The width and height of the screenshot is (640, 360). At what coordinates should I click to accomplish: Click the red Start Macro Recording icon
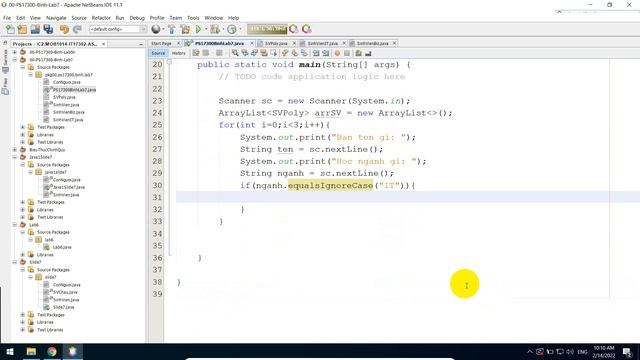pos(337,53)
